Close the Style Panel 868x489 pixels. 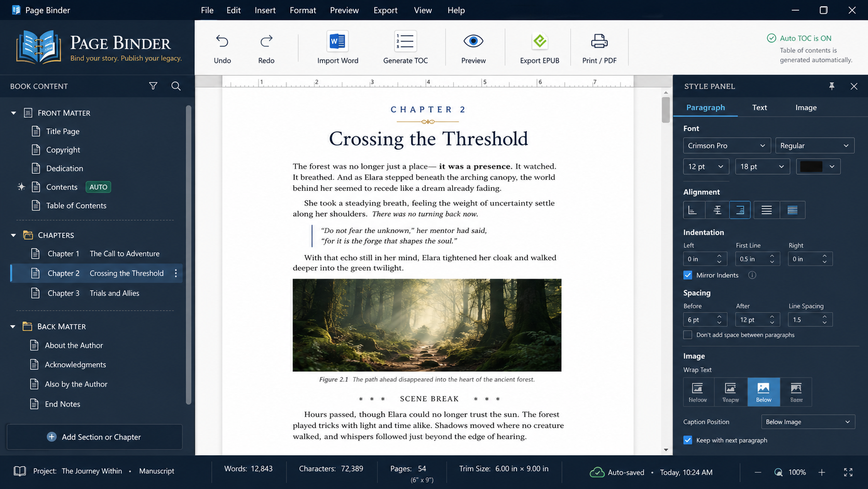[x=854, y=86]
